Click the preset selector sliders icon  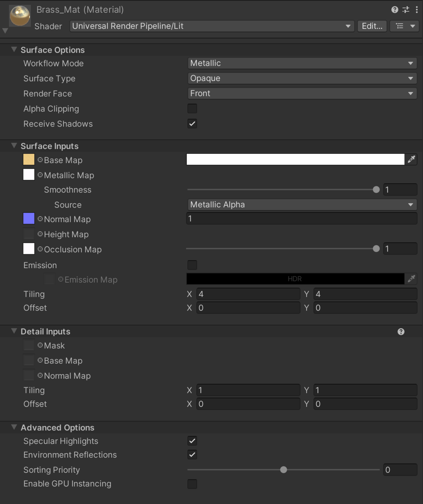[406, 10]
